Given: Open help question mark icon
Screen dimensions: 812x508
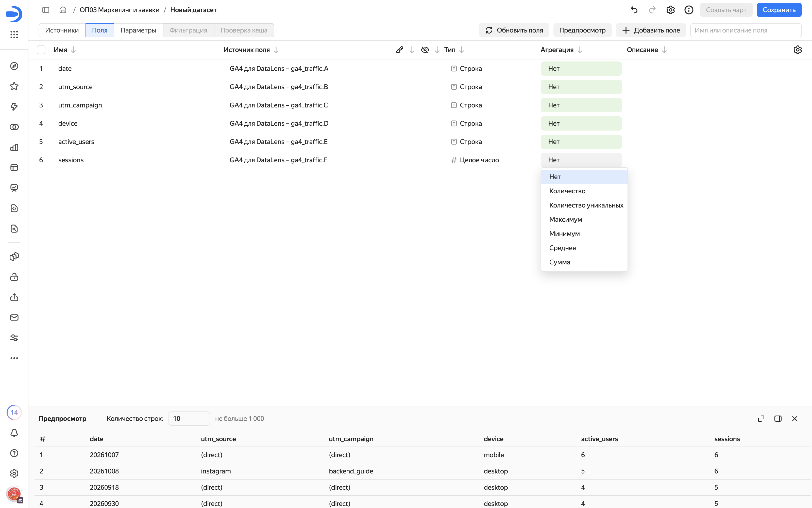Looking at the screenshot, I should coord(14,453).
